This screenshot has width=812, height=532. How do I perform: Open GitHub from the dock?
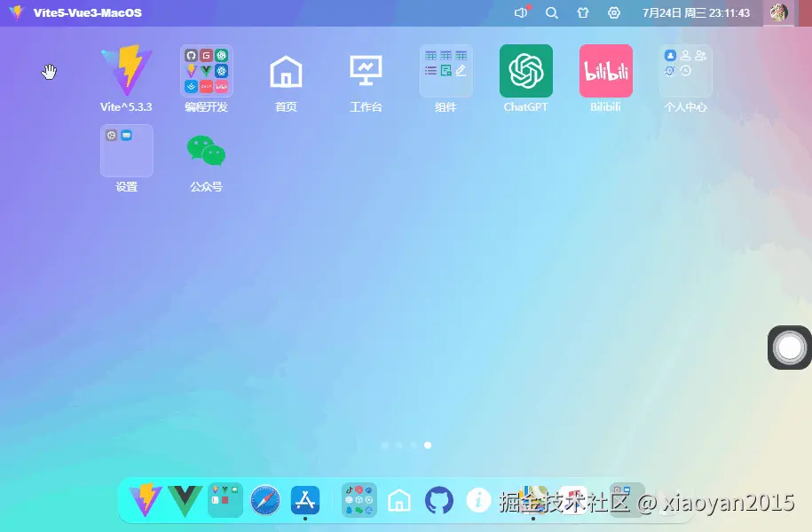(x=438, y=500)
